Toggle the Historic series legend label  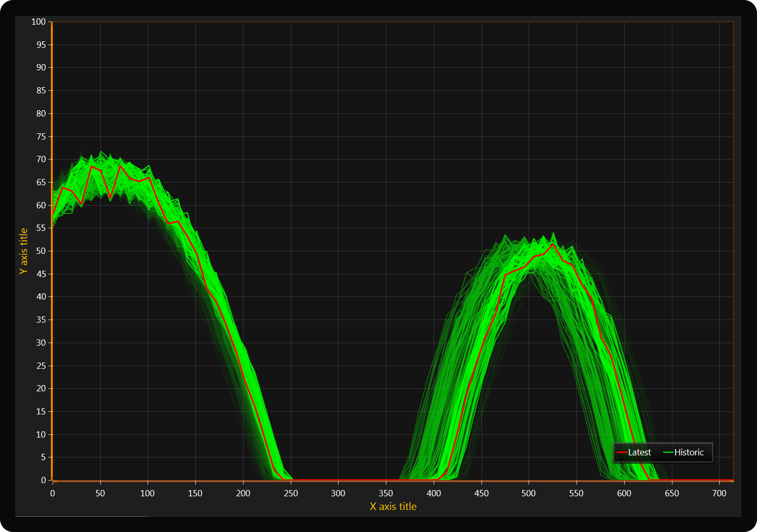(689, 452)
